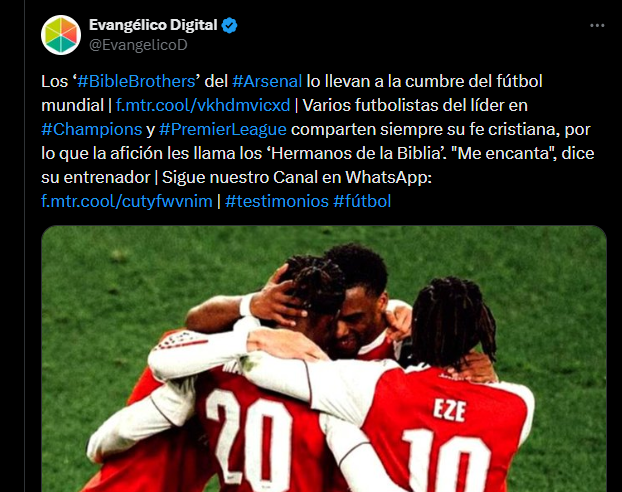Open the #fútbol hashtag
Viewport: 622px width, 492px height.
click(x=362, y=201)
